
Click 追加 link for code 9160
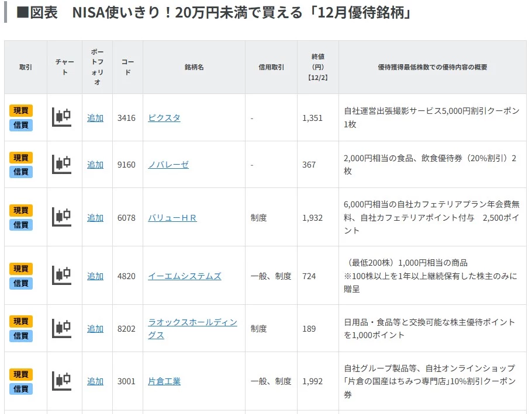tap(95, 165)
